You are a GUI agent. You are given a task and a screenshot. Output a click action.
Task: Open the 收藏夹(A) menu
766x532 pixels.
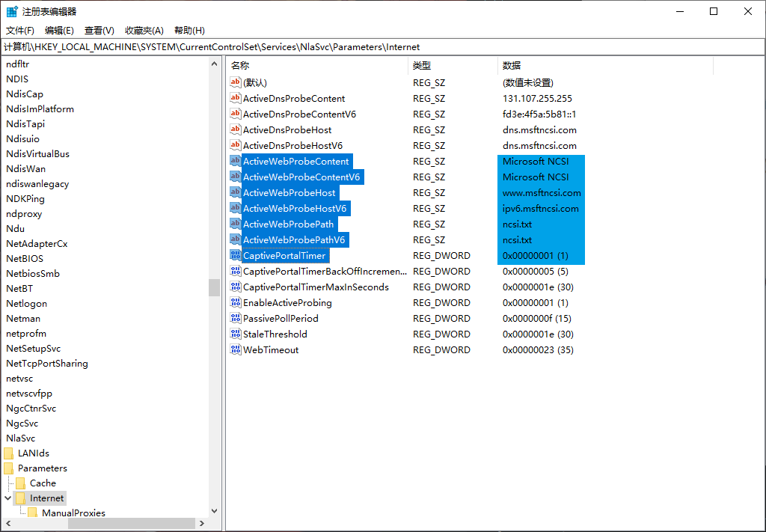(144, 30)
